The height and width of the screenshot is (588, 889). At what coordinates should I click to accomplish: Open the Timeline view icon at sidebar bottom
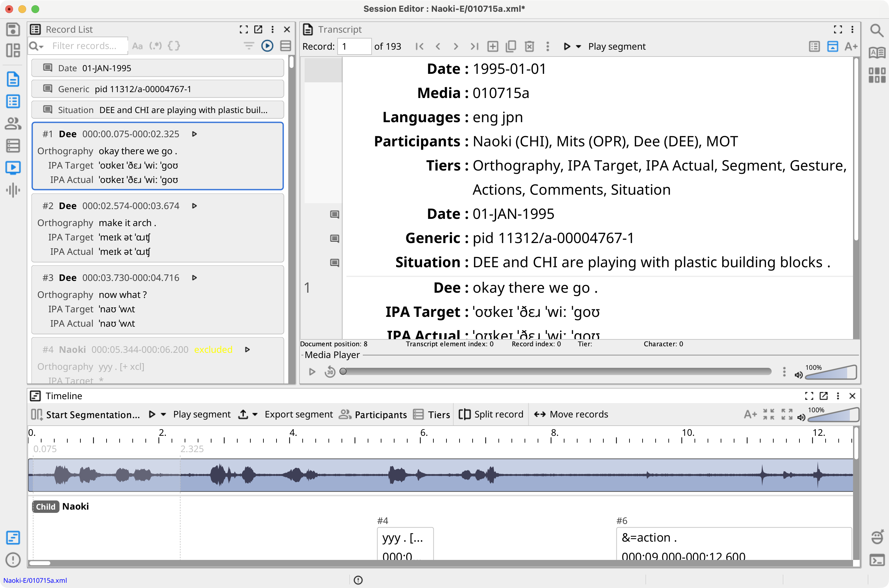(x=13, y=538)
